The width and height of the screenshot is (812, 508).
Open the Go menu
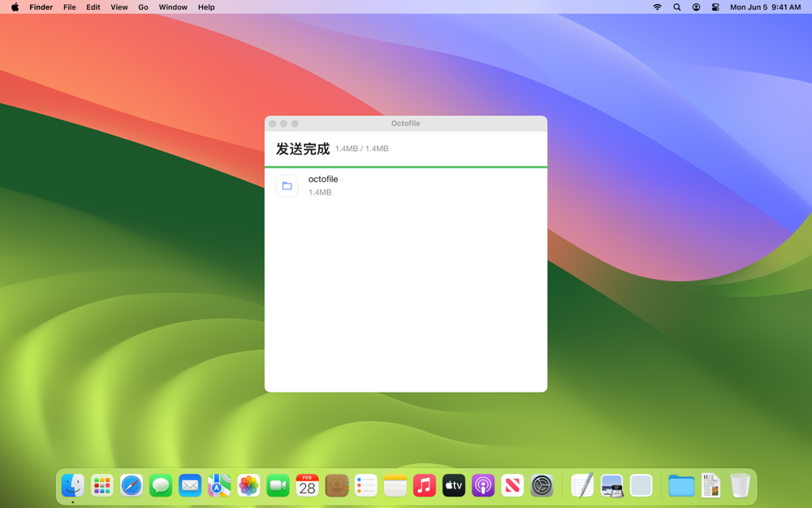point(143,7)
